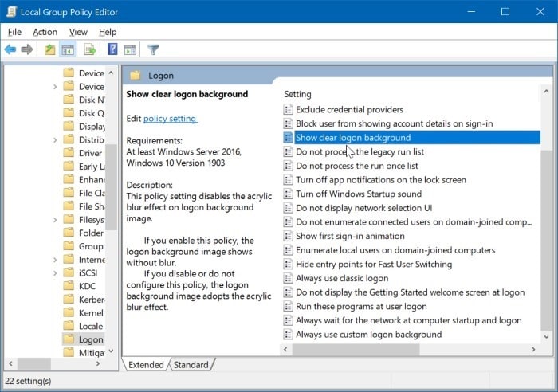The image size is (558, 392).
Task: Click the KDC folder icon in the tree
Action: click(69, 286)
